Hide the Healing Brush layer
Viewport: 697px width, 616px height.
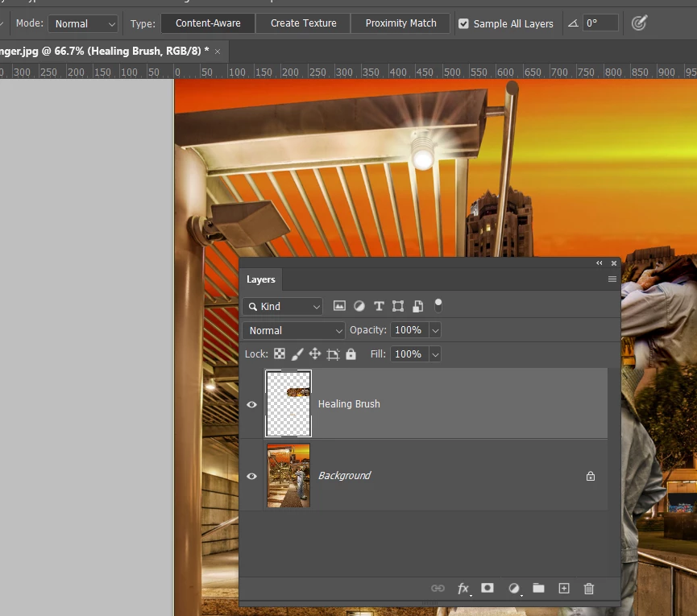[251, 404]
